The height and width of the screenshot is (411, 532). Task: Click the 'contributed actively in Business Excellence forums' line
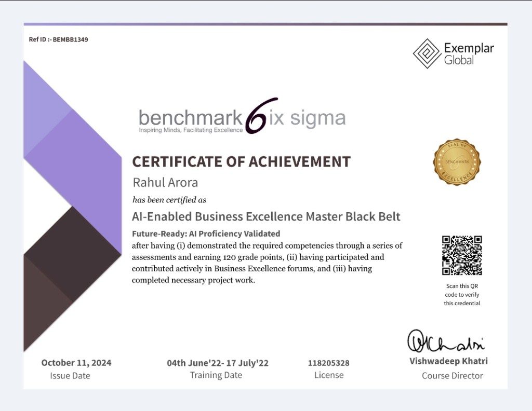pos(252,269)
